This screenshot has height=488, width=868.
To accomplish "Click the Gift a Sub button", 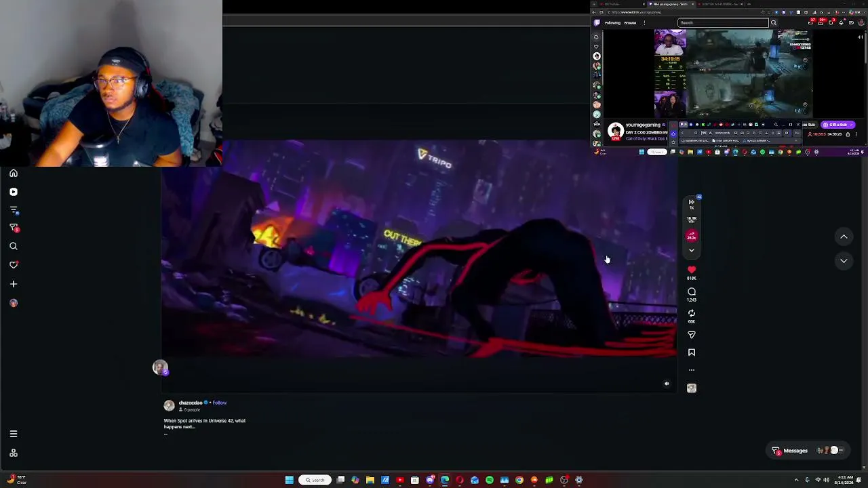I will [838, 125].
